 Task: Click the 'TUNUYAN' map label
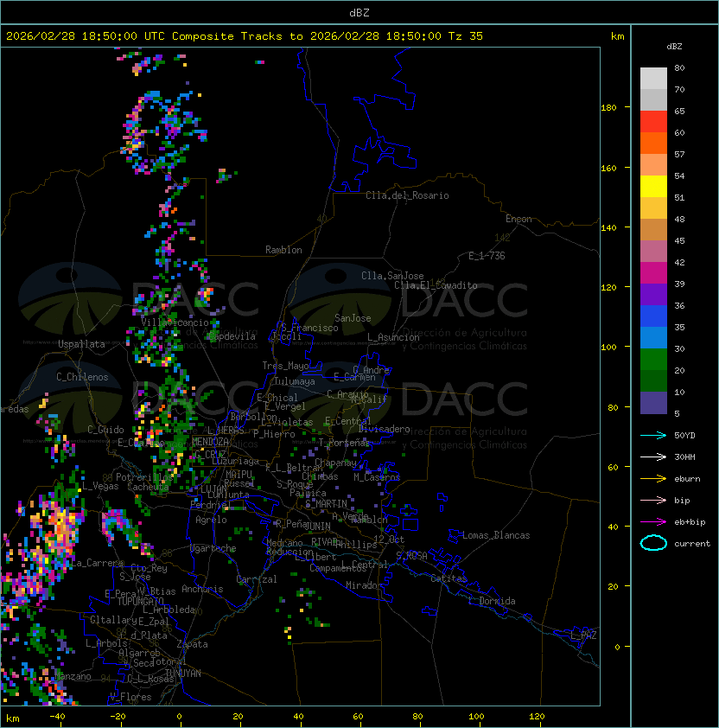(x=183, y=674)
